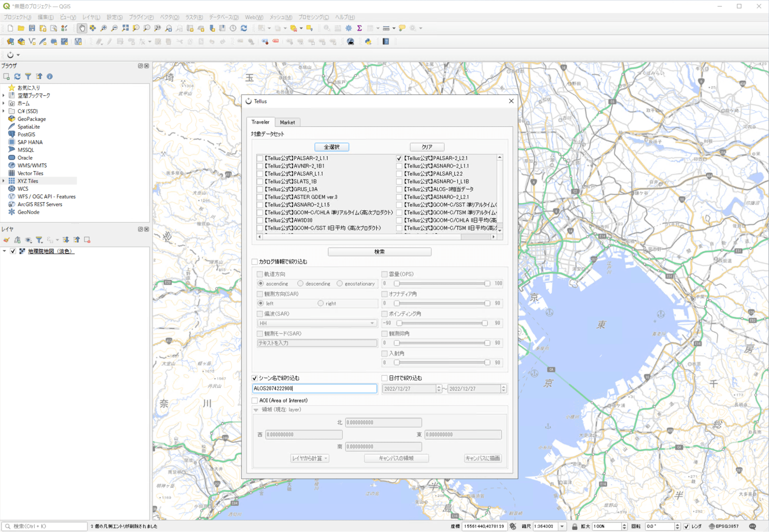Screen dimensions: 769x532
Task: Click the Save Project disk icon
Action: point(32,28)
